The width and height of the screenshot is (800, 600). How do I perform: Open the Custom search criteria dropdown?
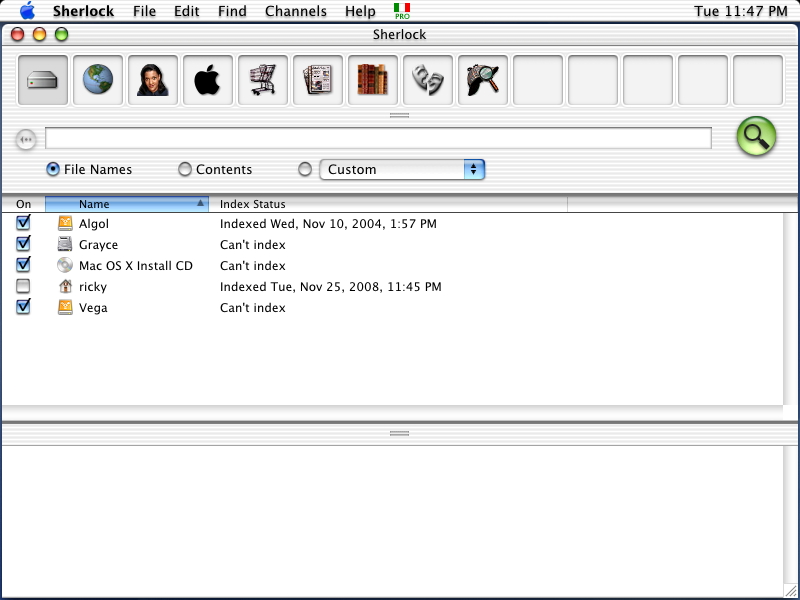click(x=402, y=170)
